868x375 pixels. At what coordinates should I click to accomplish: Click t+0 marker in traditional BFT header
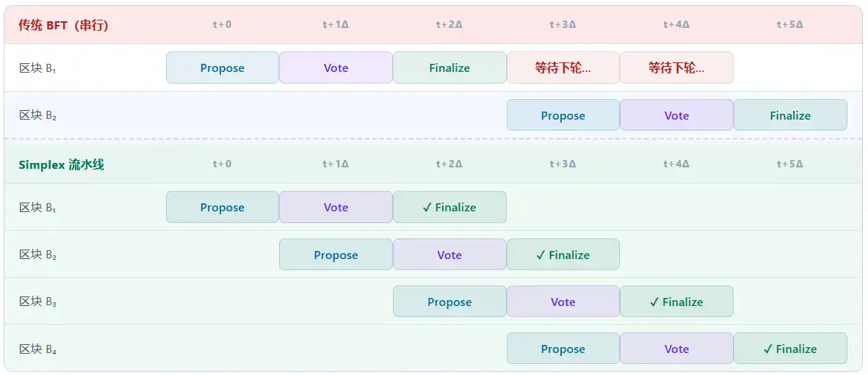click(x=222, y=24)
